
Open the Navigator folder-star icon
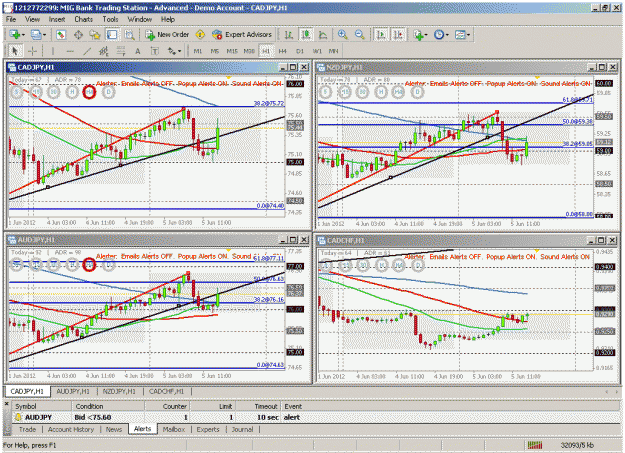(x=95, y=35)
